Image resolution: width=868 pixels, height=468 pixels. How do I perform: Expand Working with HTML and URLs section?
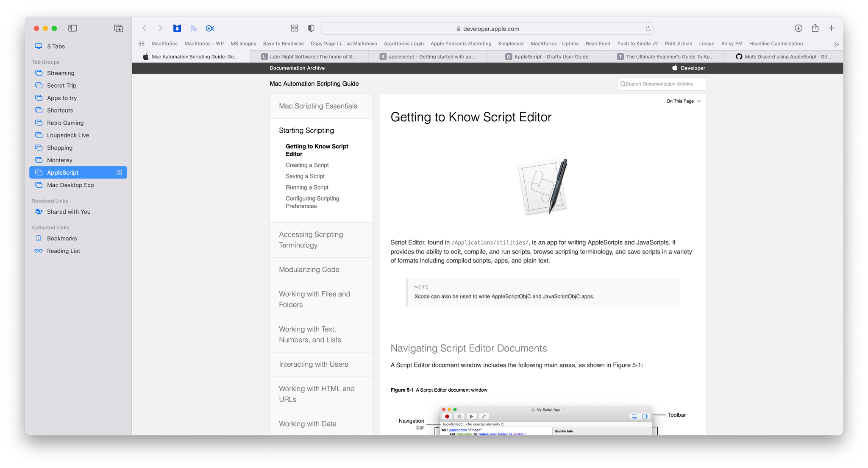coord(321,394)
